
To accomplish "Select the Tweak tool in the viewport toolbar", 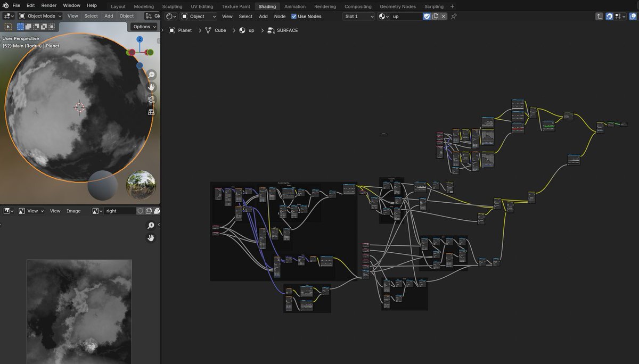I will [x=7, y=27].
